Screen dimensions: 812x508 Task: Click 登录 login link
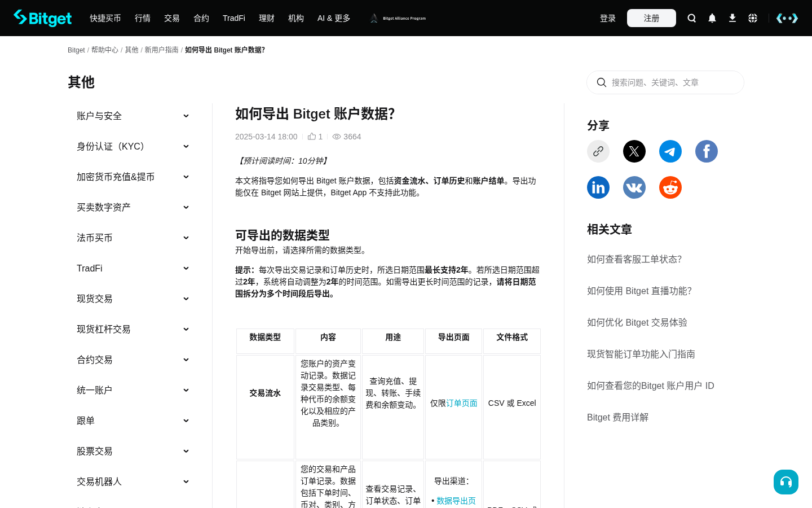coord(608,18)
